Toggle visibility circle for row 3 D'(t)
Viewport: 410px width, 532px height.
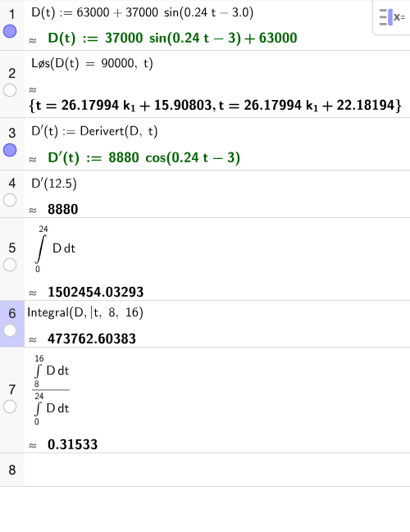pyautogui.click(x=10, y=150)
